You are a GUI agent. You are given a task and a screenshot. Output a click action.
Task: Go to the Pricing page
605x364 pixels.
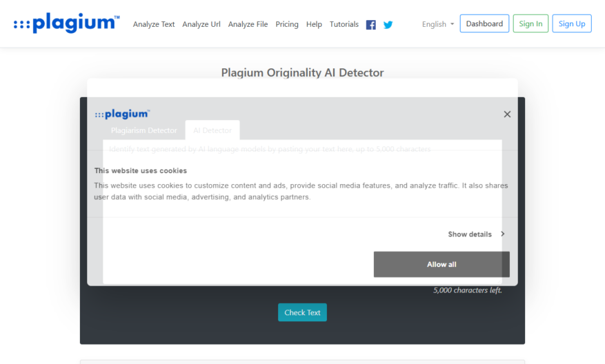click(287, 24)
